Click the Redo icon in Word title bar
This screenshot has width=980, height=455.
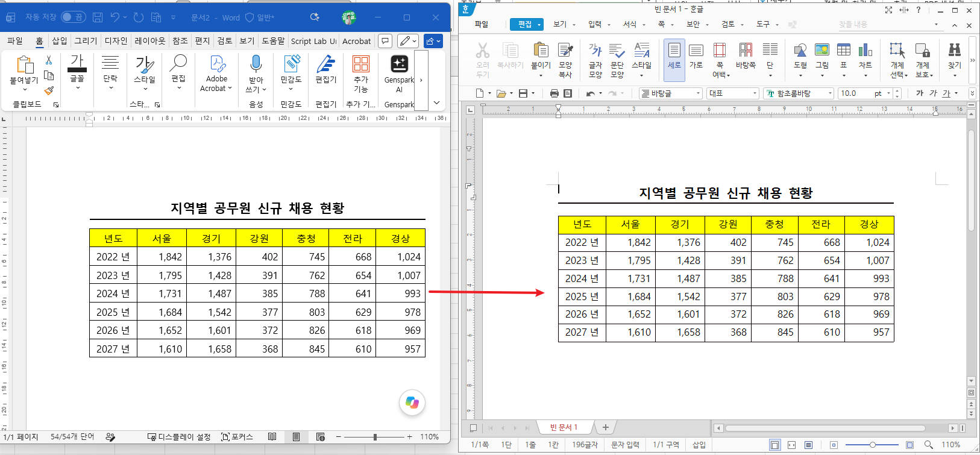138,17
